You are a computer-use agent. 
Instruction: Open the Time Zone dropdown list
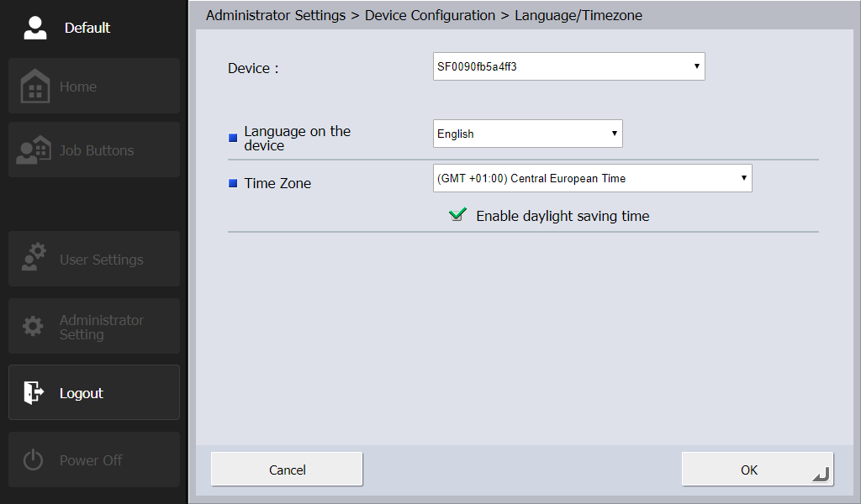(x=592, y=178)
